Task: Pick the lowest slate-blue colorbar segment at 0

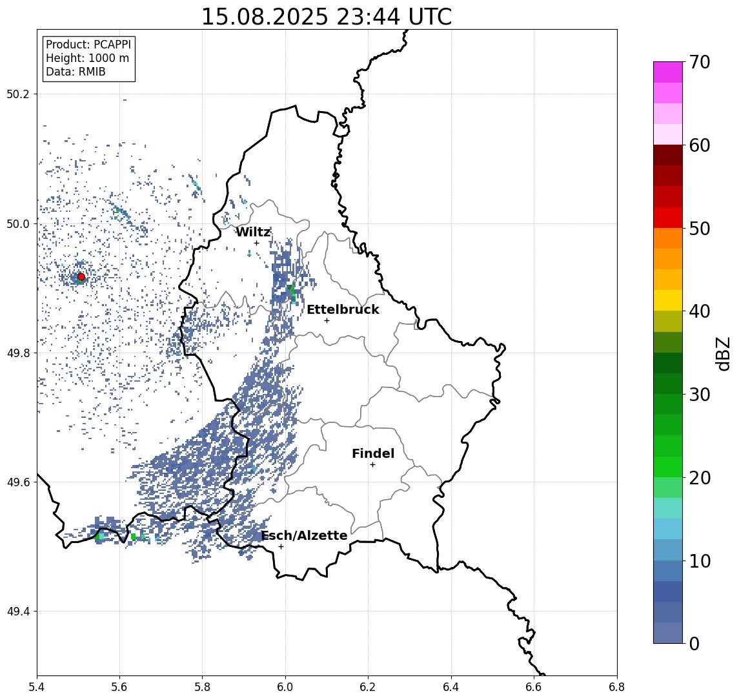Action: pyautogui.click(x=668, y=633)
